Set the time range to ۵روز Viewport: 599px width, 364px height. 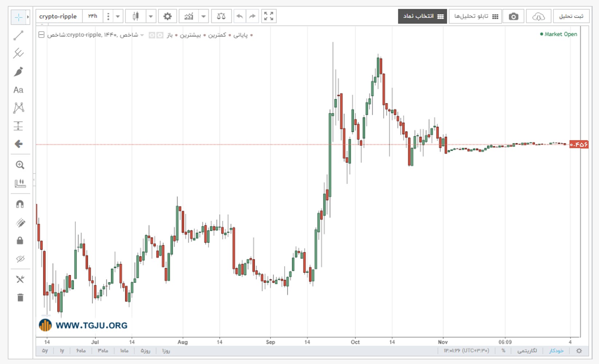point(145,351)
